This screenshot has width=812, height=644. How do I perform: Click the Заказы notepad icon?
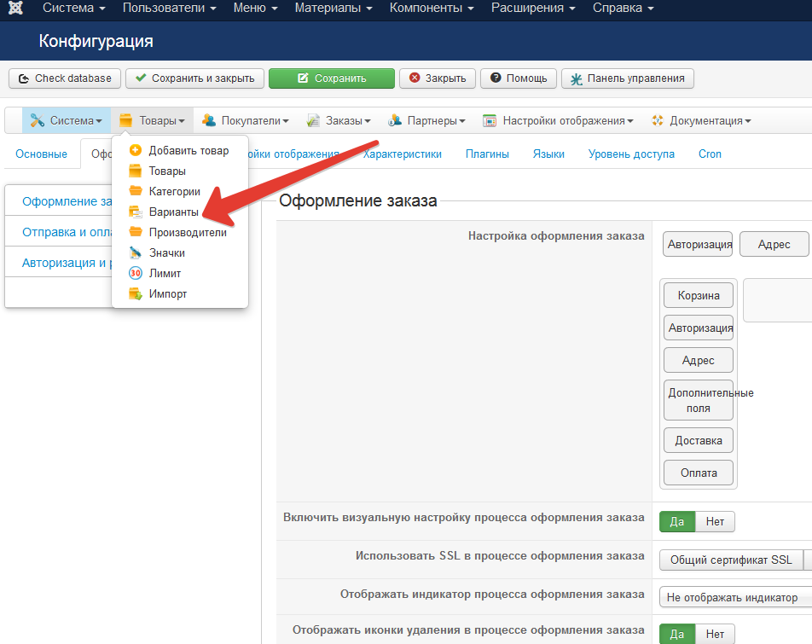coord(313,120)
